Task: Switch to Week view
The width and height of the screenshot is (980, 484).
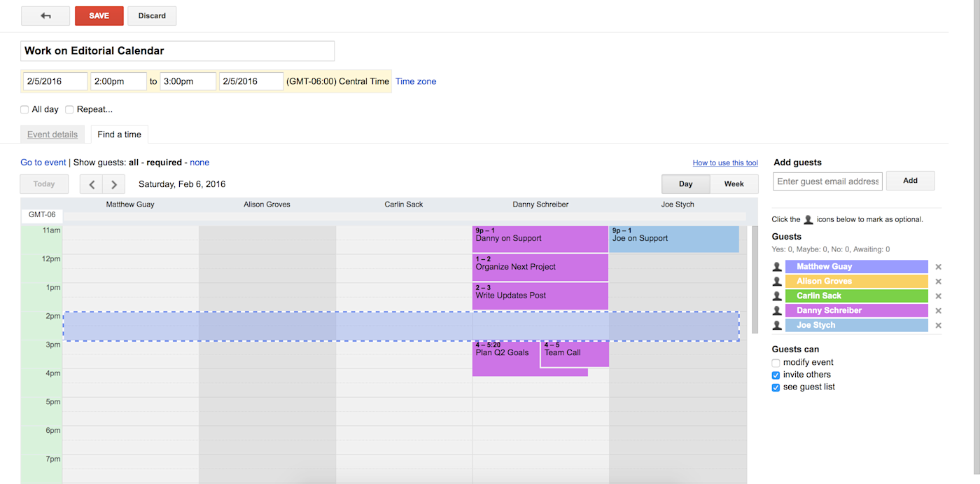Action: coord(734,184)
